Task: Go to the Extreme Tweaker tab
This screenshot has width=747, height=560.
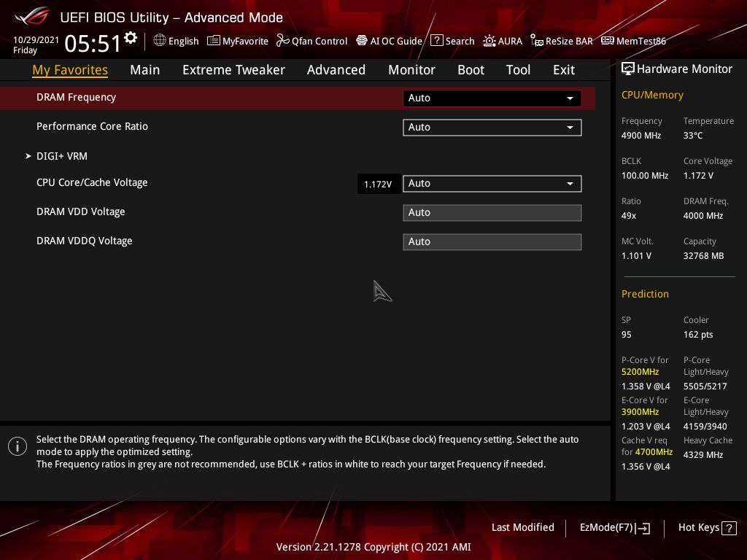Action: pos(233,70)
